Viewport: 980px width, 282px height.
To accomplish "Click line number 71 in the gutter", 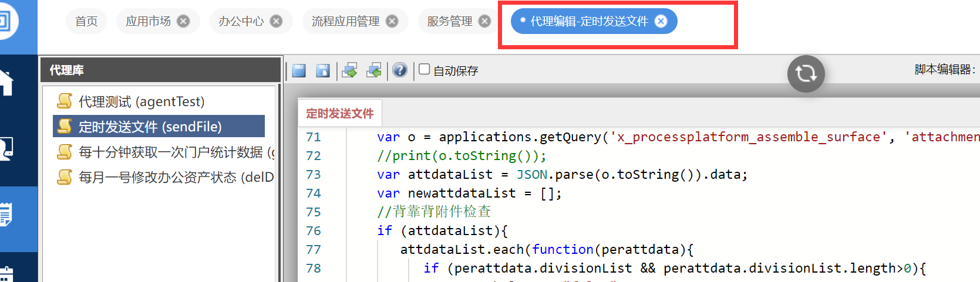I will coord(314,137).
